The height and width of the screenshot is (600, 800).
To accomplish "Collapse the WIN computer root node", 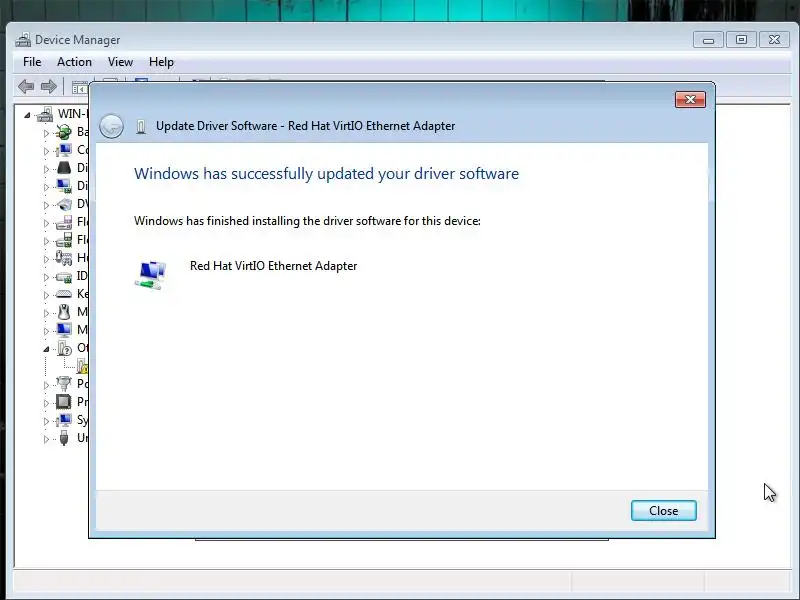I will tap(27, 115).
